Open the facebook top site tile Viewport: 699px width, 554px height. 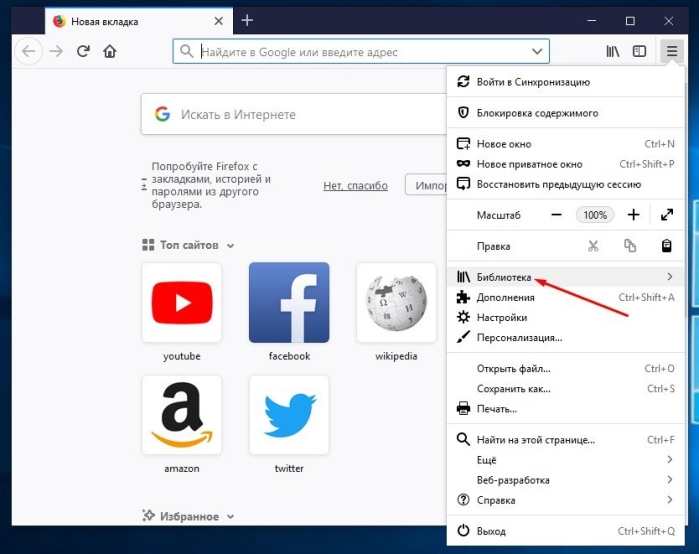(289, 303)
